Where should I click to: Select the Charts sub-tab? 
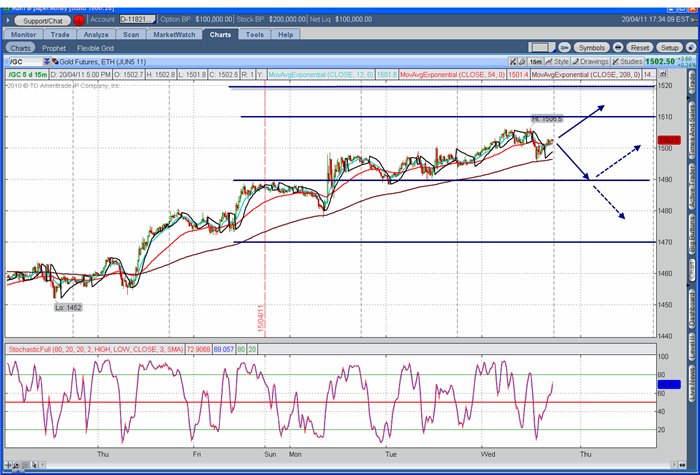(21, 48)
